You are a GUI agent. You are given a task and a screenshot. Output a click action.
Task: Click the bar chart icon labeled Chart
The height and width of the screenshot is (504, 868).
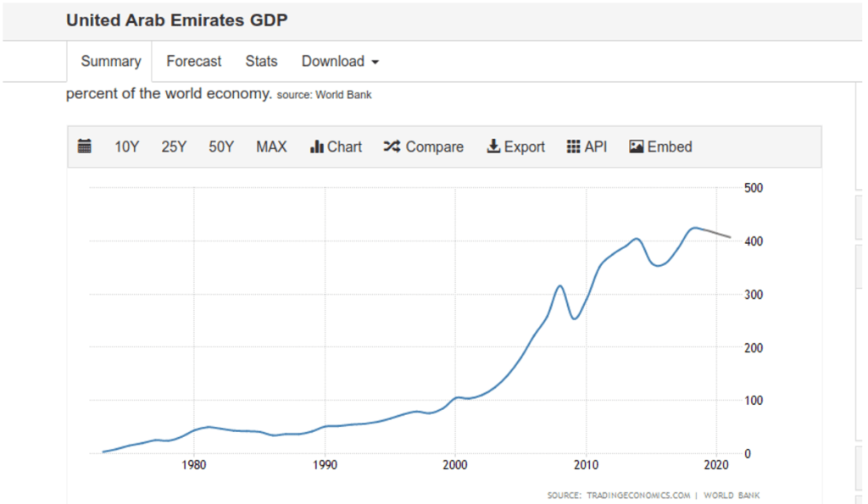pos(318,147)
